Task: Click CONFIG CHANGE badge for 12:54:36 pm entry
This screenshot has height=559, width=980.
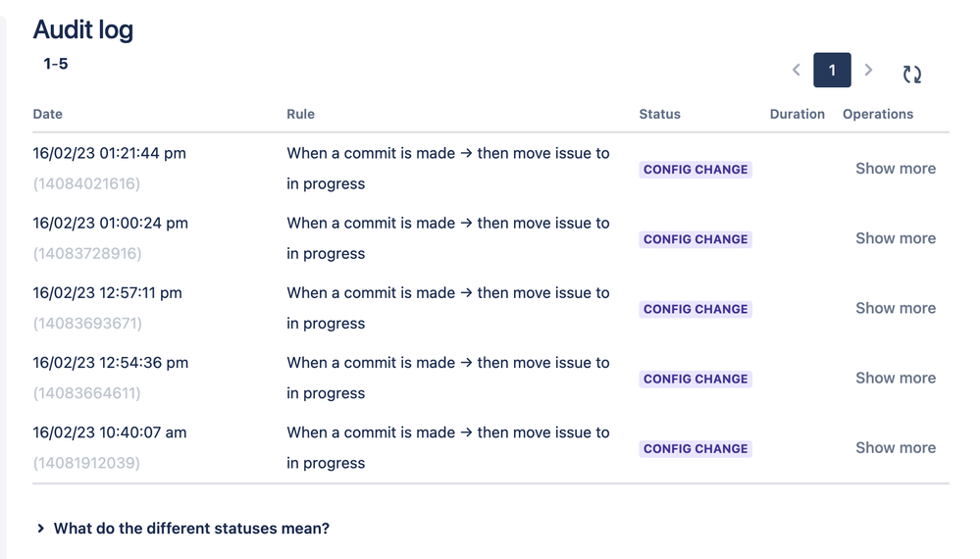Action: [695, 380]
